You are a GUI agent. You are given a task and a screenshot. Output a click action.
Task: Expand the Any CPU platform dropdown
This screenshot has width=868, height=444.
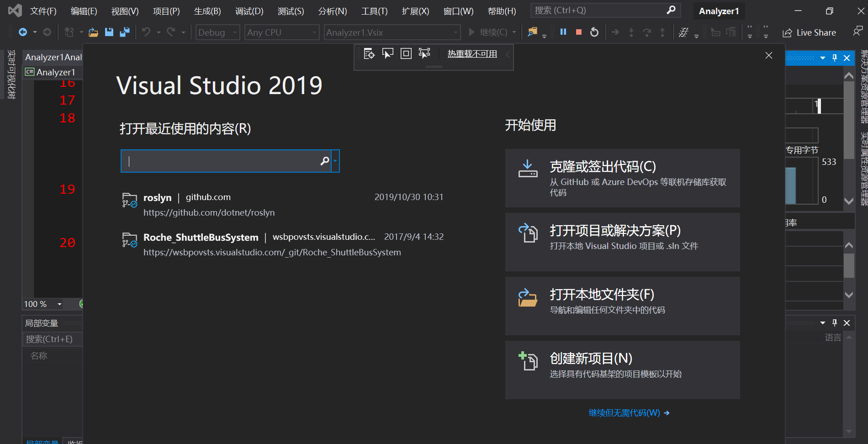pyautogui.click(x=281, y=32)
